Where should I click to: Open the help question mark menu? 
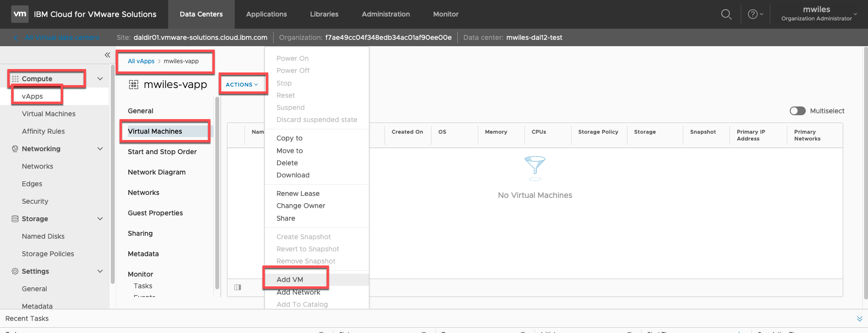[x=755, y=14]
